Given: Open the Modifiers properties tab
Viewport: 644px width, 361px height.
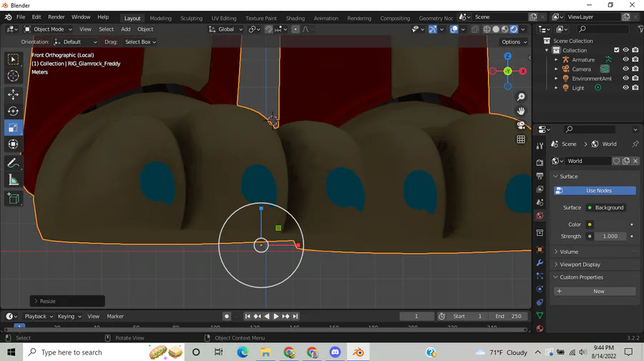Looking at the screenshot, I should pyautogui.click(x=540, y=262).
